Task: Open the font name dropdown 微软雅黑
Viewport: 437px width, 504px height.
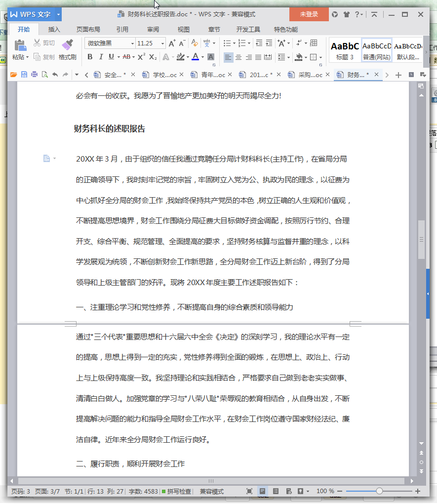Action: coord(132,43)
